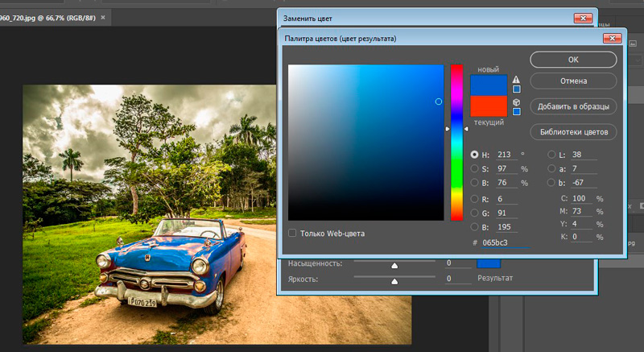Click the circular marker in the color field

[x=439, y=101]
